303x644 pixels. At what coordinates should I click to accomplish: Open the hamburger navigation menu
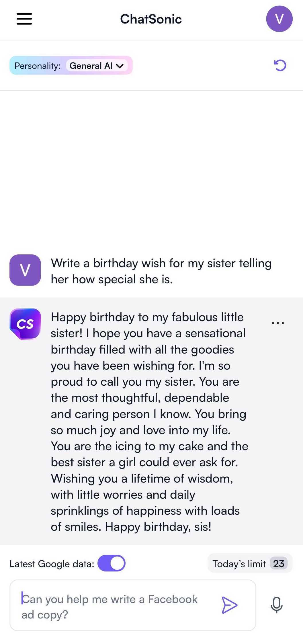[24, 19]
